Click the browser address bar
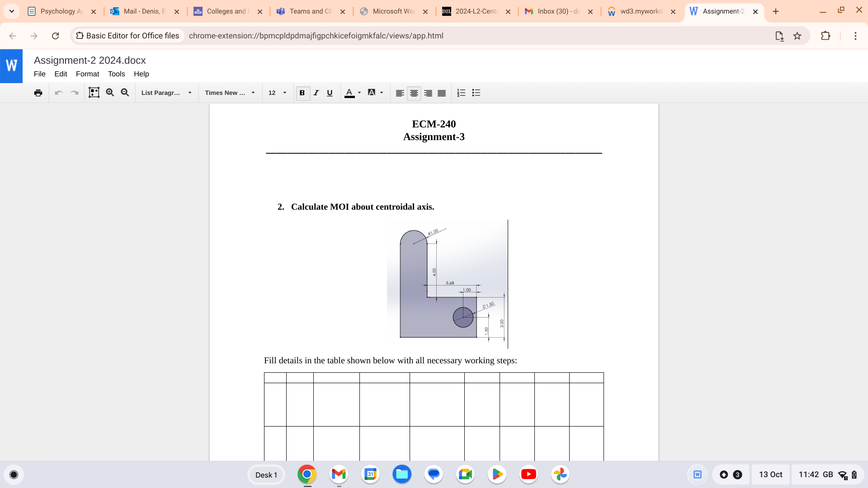Screen dimensions: 868x488 pyautogui.click(x=316, y=36)
